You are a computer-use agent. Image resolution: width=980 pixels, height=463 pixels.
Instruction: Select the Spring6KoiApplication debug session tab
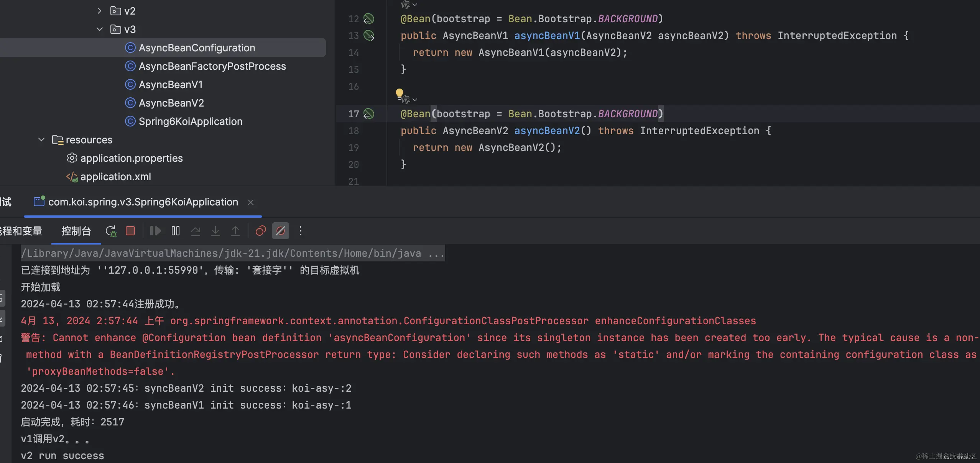click(x=143, y=202)
